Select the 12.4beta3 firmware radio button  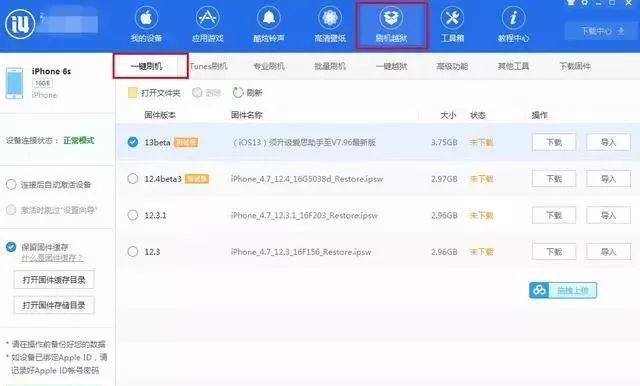[133, 179]
